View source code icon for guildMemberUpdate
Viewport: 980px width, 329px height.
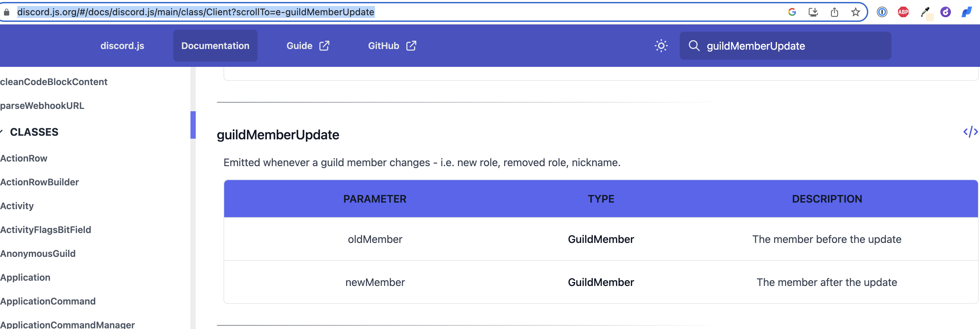(970, 132)
